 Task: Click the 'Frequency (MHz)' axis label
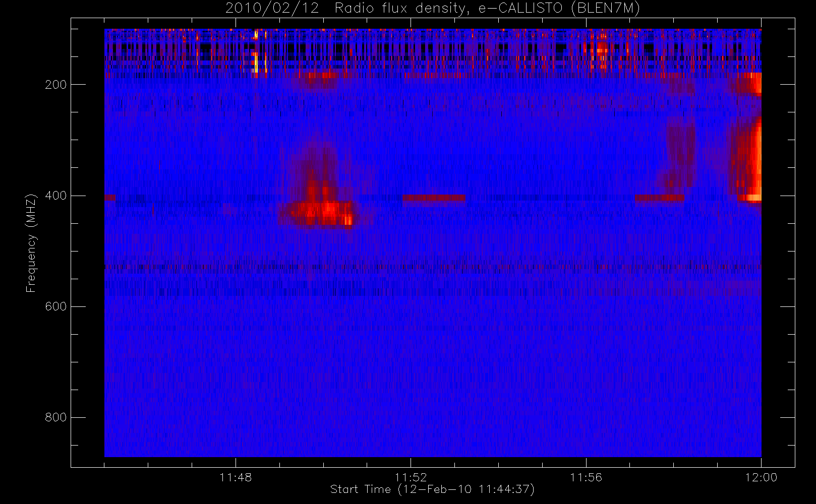click(x=31, y=243)
